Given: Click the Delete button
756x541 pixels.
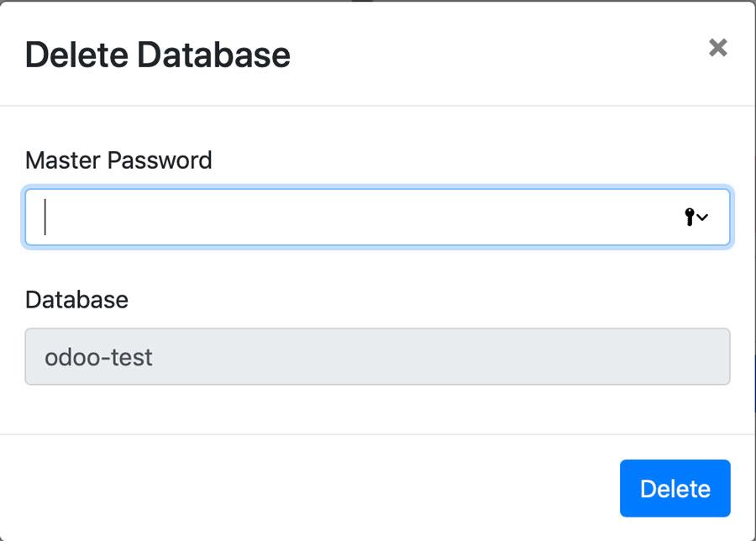Looking at the screenshot, I should pyautogui.click(x=675, y=488).
